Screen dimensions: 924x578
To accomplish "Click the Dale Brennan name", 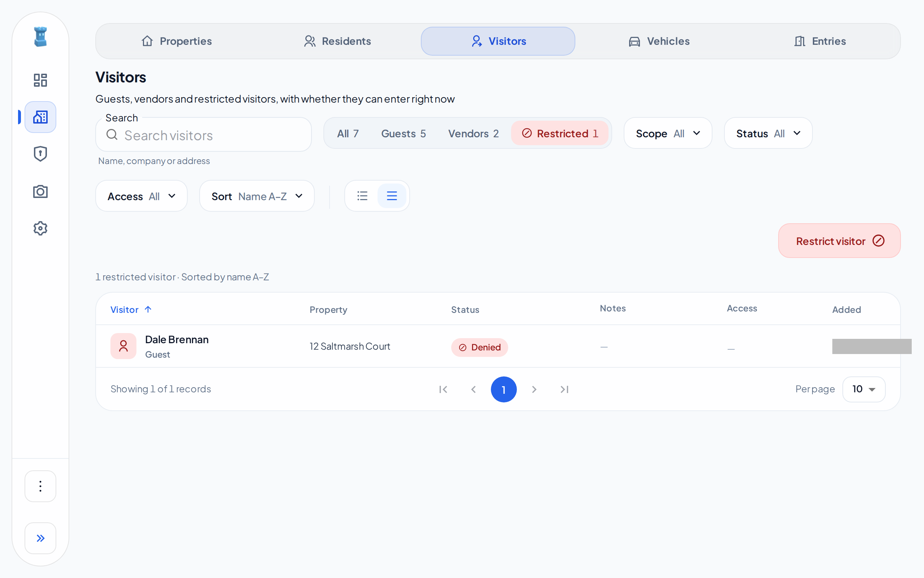I will (177, 340).
